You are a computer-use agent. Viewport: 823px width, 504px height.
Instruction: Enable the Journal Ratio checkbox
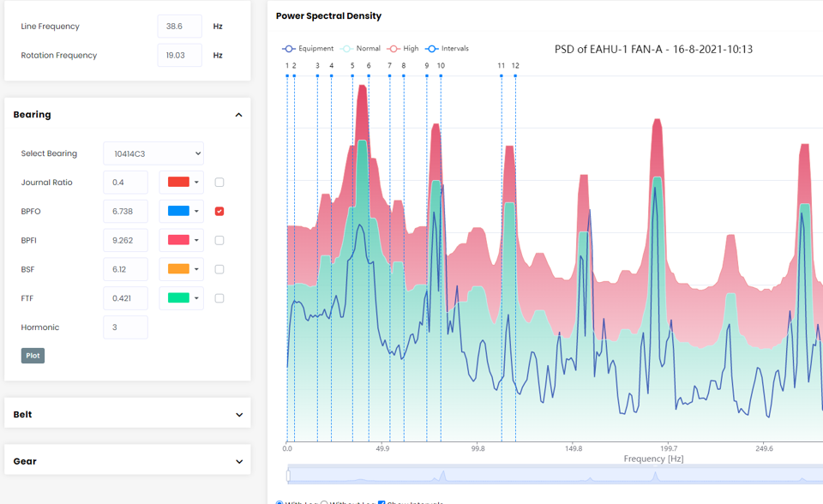219,183
